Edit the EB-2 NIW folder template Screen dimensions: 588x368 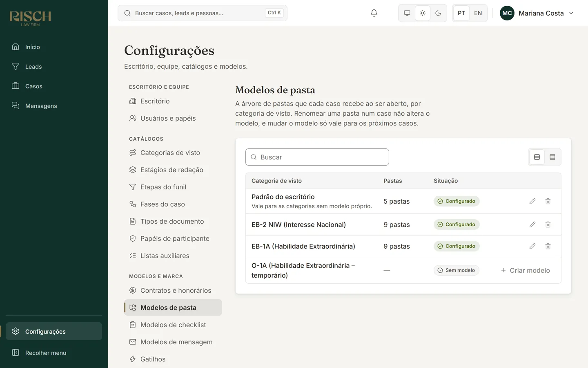point(532,224)
